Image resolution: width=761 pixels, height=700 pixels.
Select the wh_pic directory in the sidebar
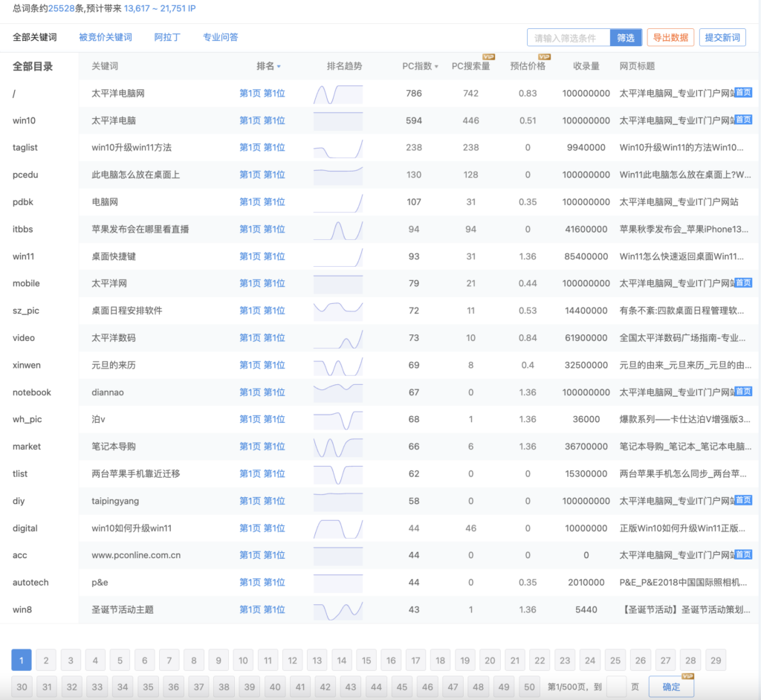pos(27,419)
